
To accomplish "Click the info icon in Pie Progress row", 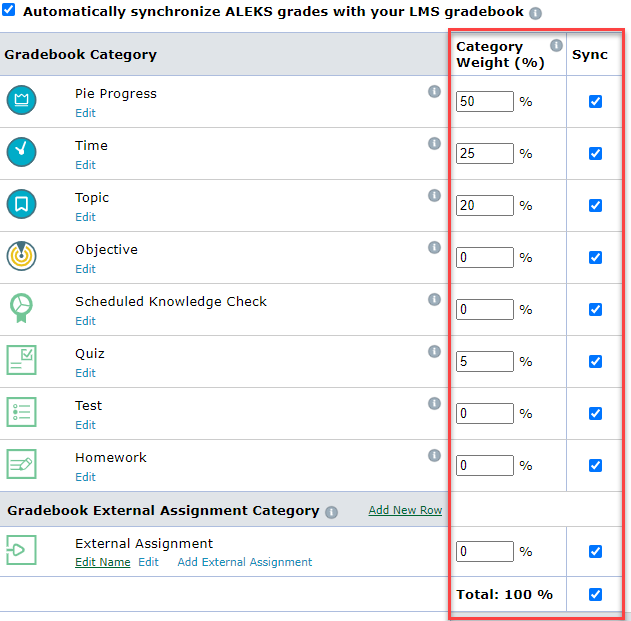I will pyautogui.click(x=434, y=91).
